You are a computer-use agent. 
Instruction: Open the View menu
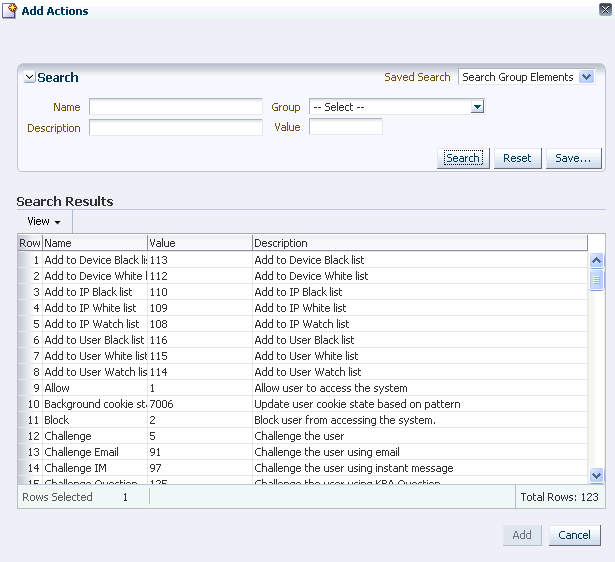click(44, 221)
